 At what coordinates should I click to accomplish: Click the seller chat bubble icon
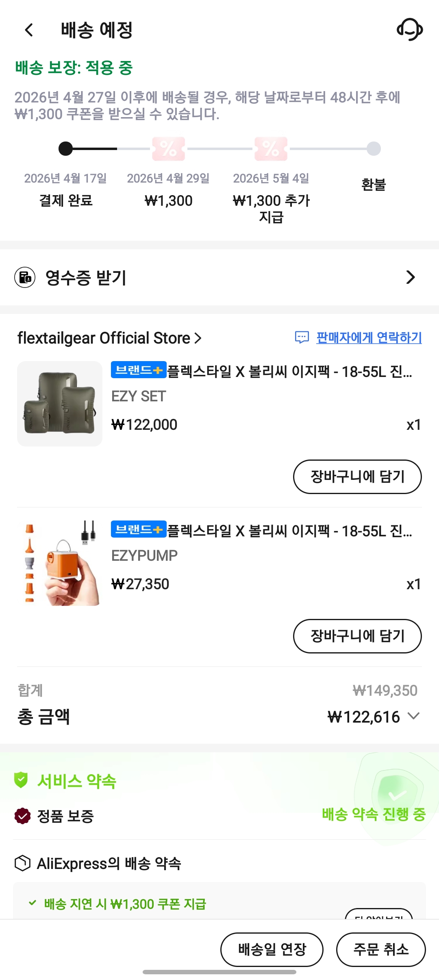302,338
